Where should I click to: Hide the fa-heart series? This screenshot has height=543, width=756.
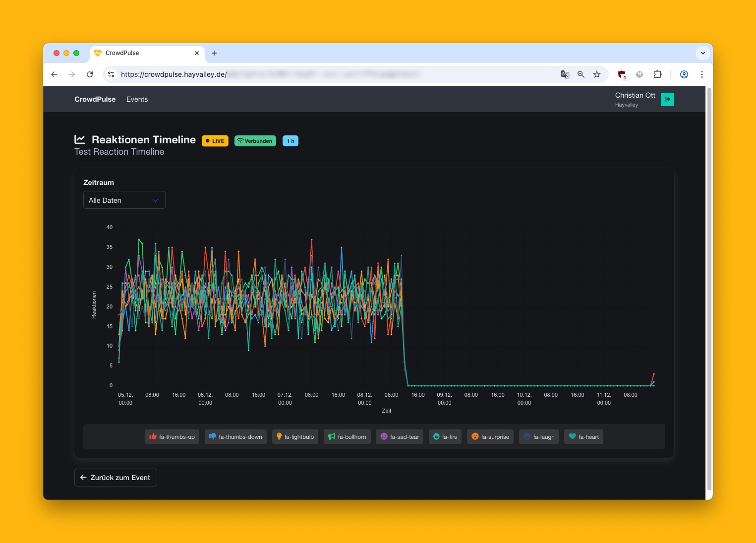click(x=583, y=437)
